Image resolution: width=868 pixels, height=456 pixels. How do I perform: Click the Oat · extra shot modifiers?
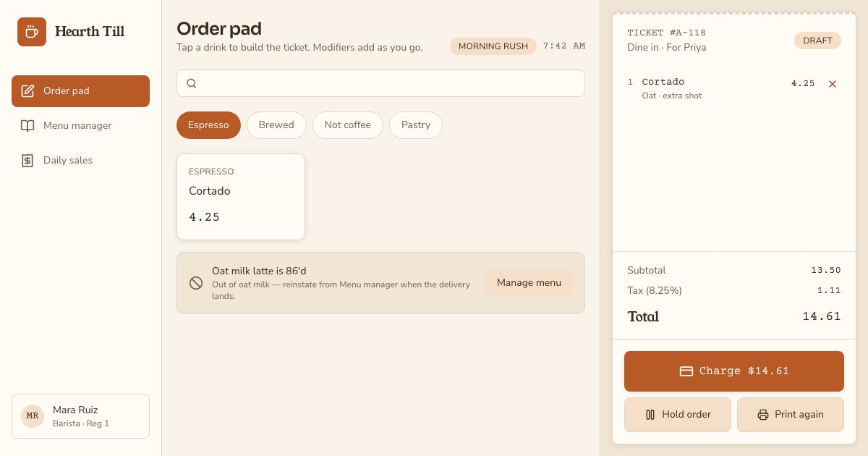[672, 96]
